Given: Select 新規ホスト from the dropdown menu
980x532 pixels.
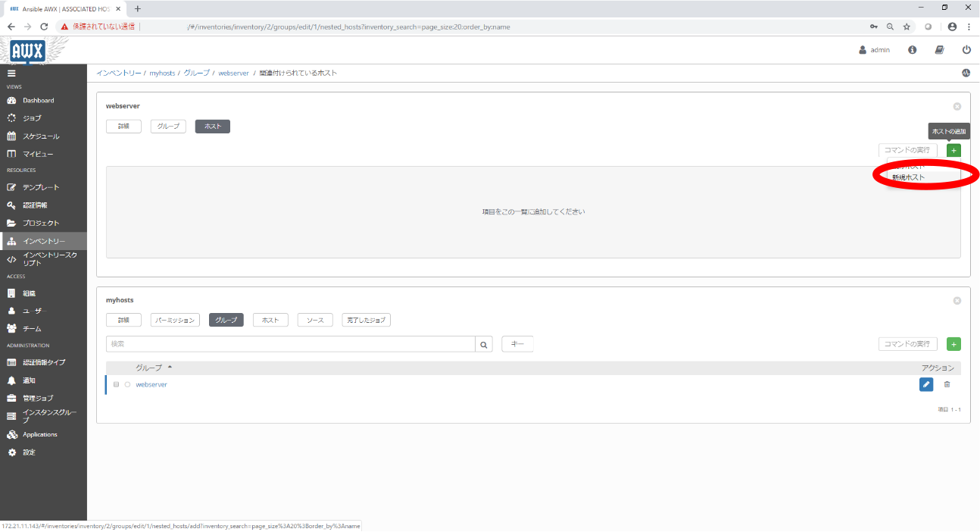Looking at the screenshot, I should point(908,177).
